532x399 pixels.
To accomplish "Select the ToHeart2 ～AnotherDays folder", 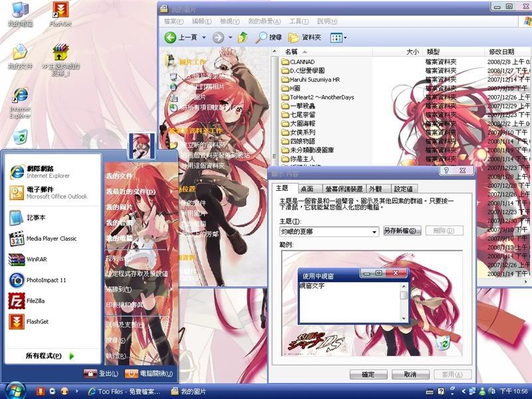I will pyautogui.click(x=318, y=97).
